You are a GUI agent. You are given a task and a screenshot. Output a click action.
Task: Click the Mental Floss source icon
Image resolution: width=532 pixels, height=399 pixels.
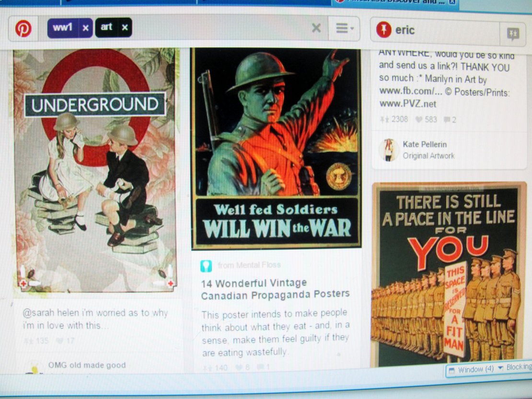(206, 266)
